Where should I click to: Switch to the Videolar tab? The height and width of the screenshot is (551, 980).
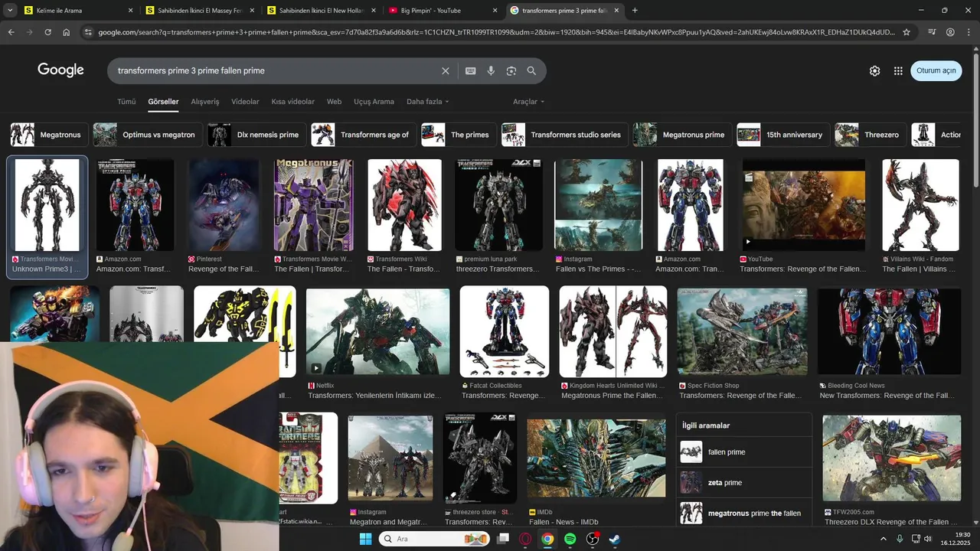pyautogui.click(x=245, y=102)
